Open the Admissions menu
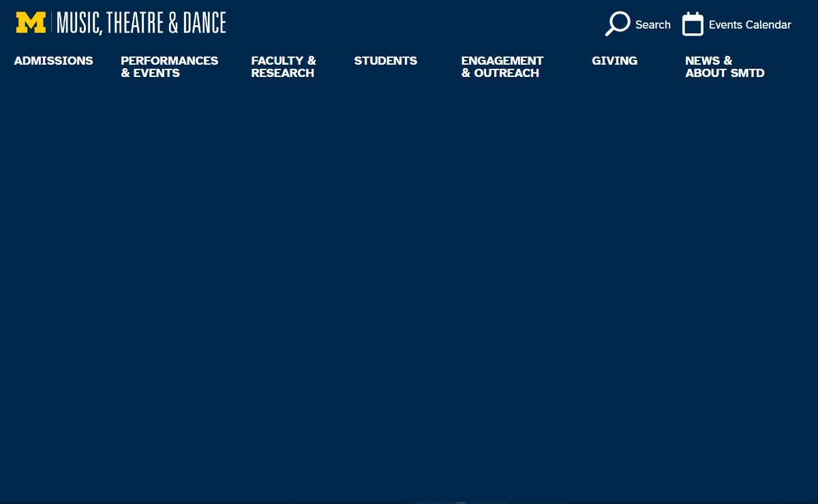Image resolution: width=818 pixels, height=504 pixels. pyautogui.click(x=54, y=61)
